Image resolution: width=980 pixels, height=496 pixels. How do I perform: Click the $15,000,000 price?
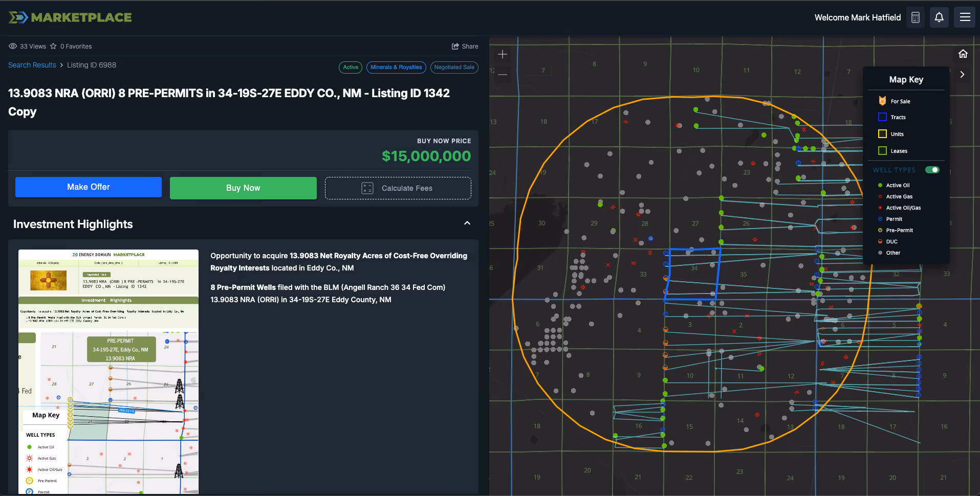426,156
